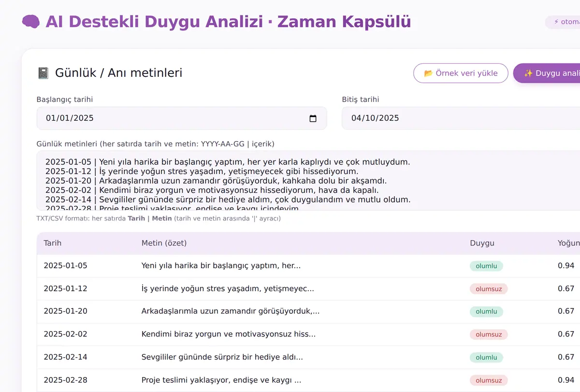Click the olumsuz badge in the 2025-02-02 row
The height and width of the screenshot is (392, 580).
tap(489, 334)
